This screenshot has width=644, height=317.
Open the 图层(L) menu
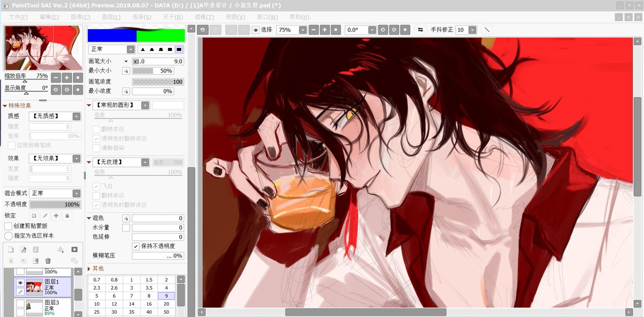[x=111, y=17]
